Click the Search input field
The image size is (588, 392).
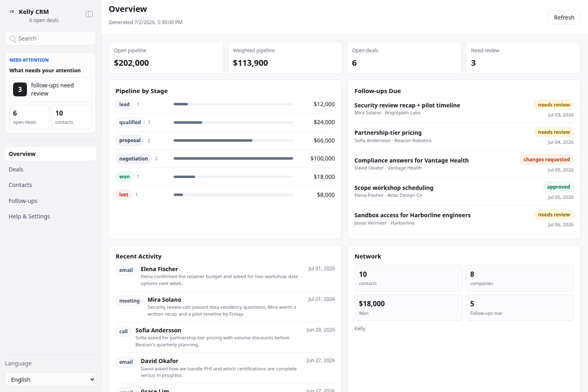50,38
